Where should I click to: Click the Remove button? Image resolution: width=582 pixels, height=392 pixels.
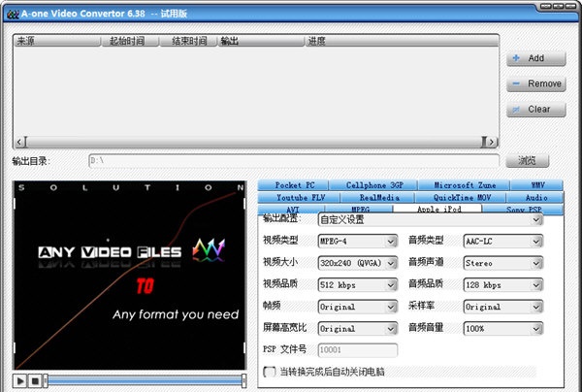click(536, 83)
